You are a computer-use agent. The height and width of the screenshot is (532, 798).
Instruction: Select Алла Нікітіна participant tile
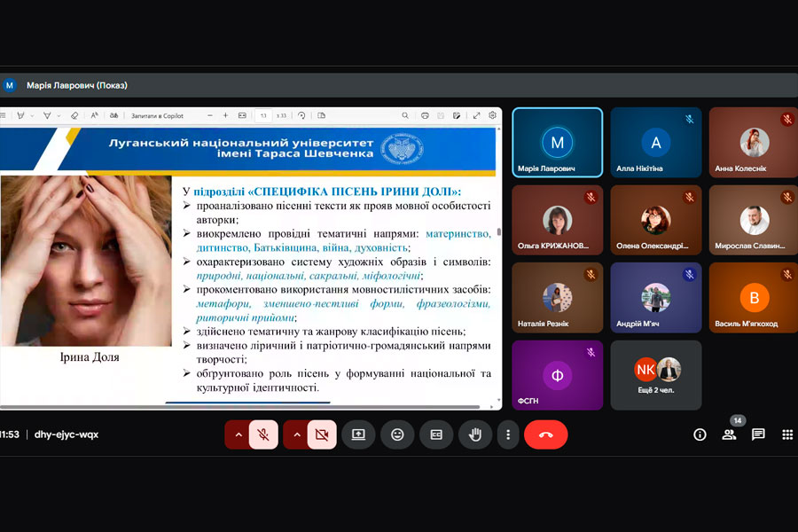point(656,143)
